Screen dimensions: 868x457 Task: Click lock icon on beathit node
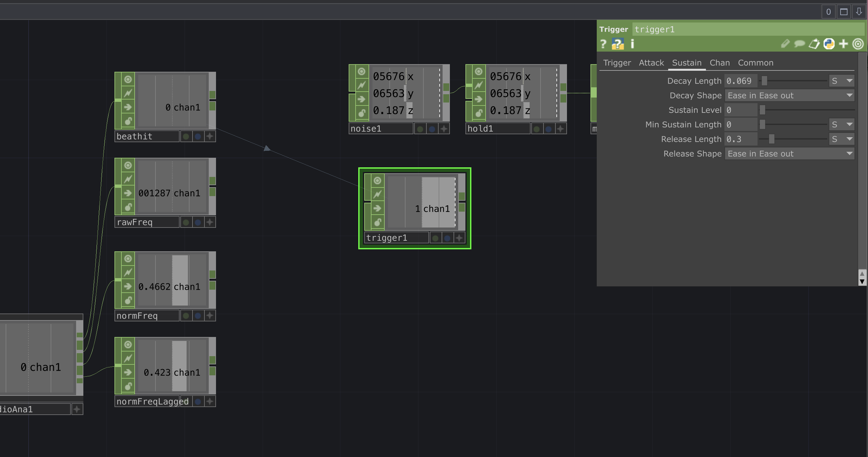point(128,121)
